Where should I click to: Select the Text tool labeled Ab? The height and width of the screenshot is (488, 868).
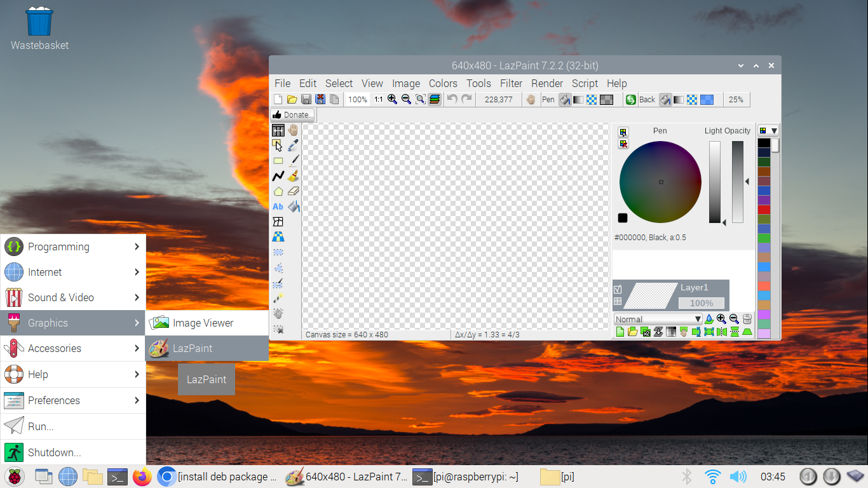pyautogui.click(x=278, y=207)
